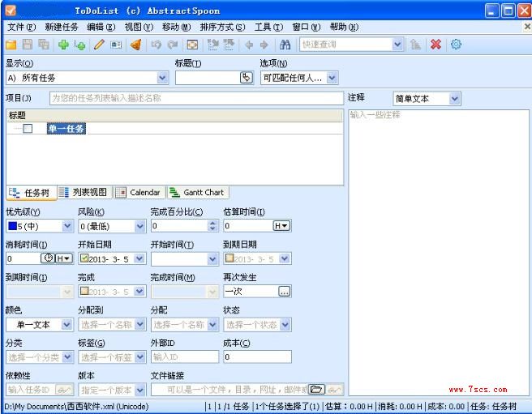Viewport: 532px width, 414px height.
Task: Click the expand all tasks icon
Action: [213, 45]
